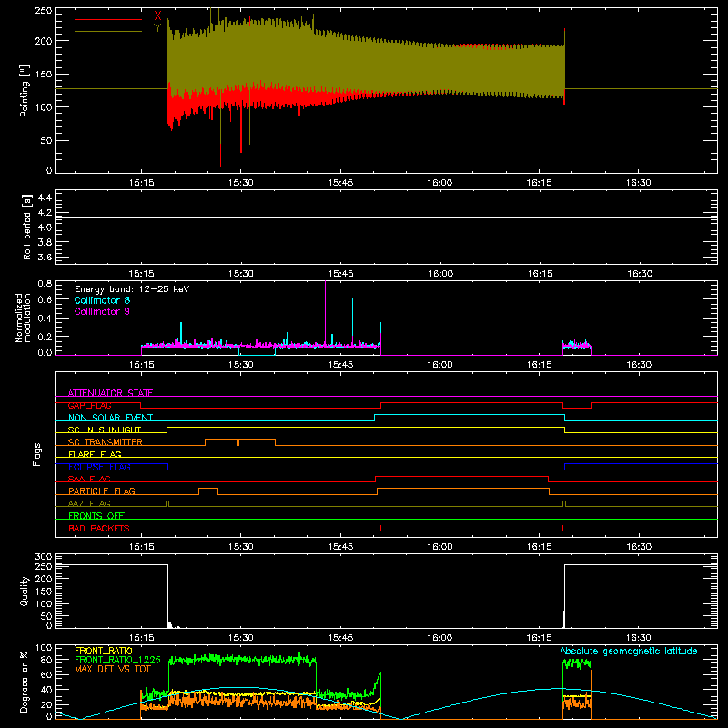Image resolution: width=728 pixels, height=728 pixels.
Task: Click the red X legend line
Action: coord(108,19)
